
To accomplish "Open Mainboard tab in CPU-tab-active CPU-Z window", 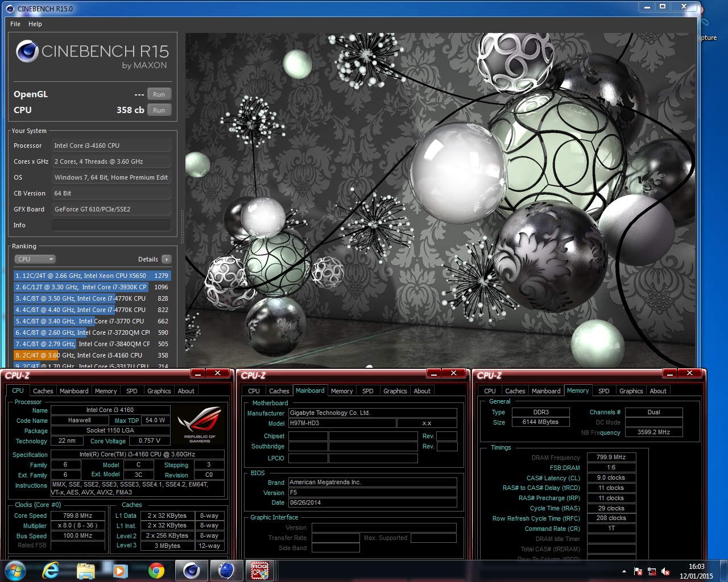I will pos(74,391).
